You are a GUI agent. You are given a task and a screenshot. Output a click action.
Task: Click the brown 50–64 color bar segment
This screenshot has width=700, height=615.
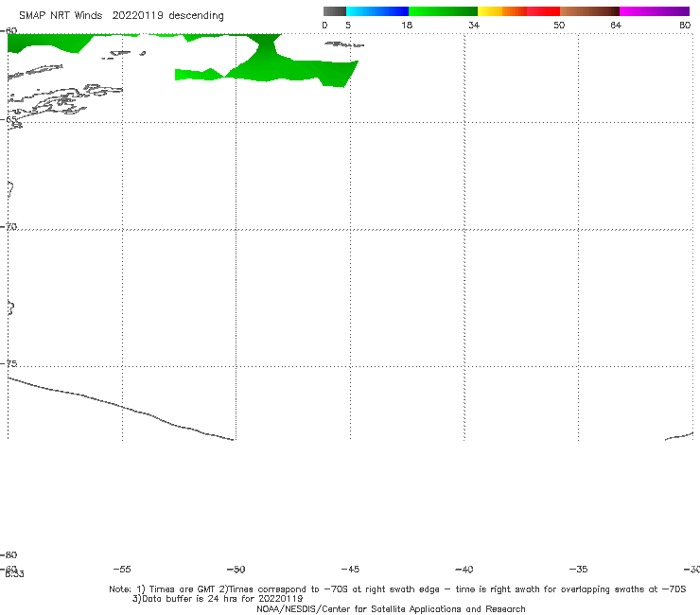tap(589, 11)
